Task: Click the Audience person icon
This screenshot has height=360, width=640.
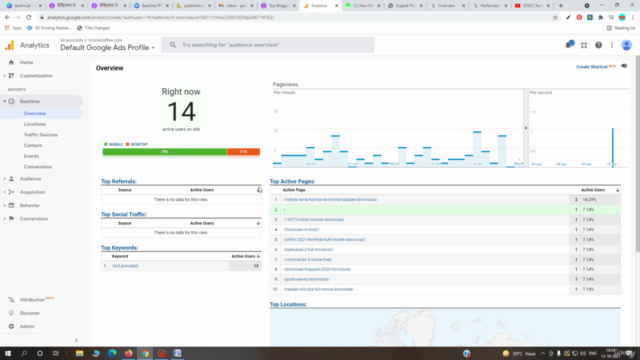Action: (x=11, y=179)
